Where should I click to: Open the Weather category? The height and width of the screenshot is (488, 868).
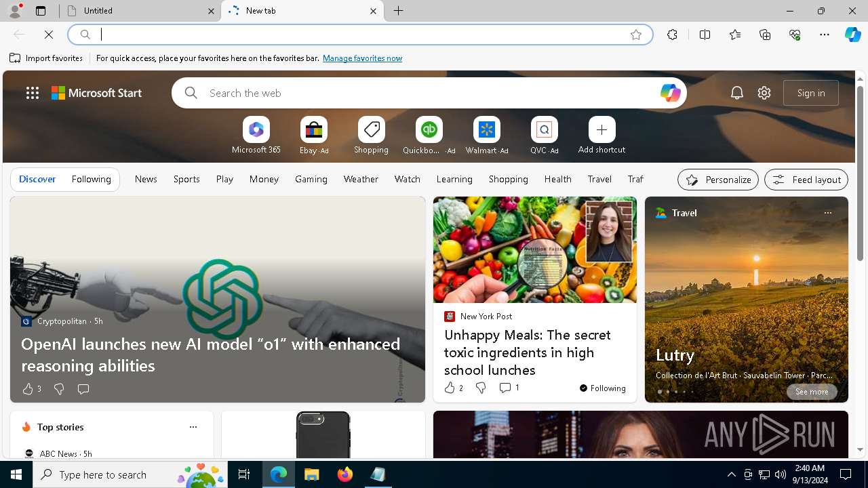pyautogui.click(x=361, y=179)
